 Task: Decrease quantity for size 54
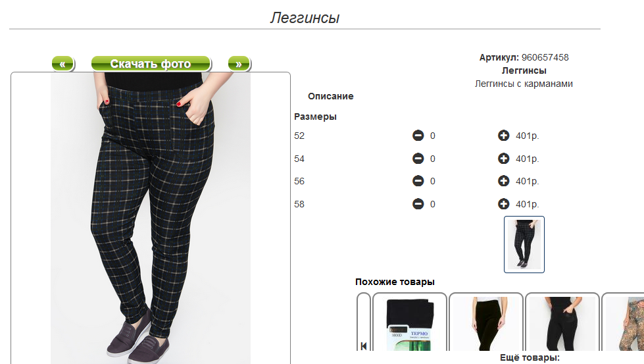(418, 159)
